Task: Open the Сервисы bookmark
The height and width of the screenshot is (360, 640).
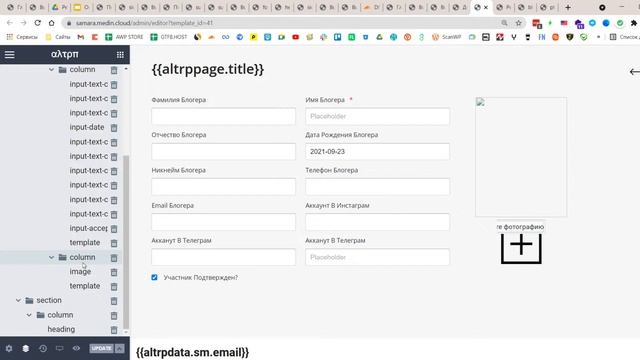Action: [22, 37]
